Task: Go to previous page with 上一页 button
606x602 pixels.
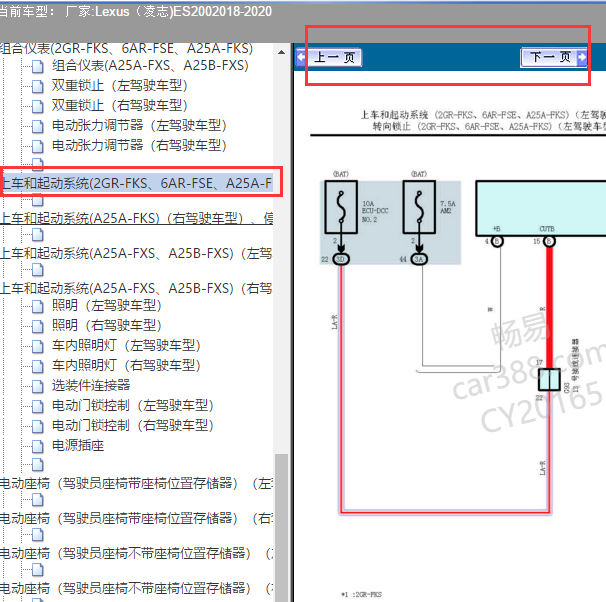Action: coord(329,58)
